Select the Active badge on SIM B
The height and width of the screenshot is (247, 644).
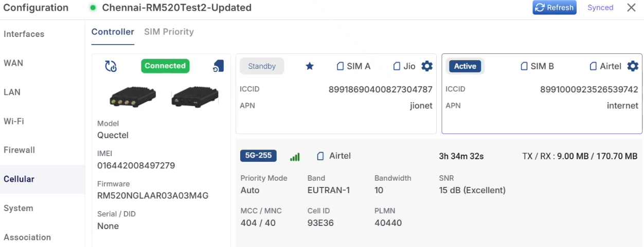[x=465, y=66]
